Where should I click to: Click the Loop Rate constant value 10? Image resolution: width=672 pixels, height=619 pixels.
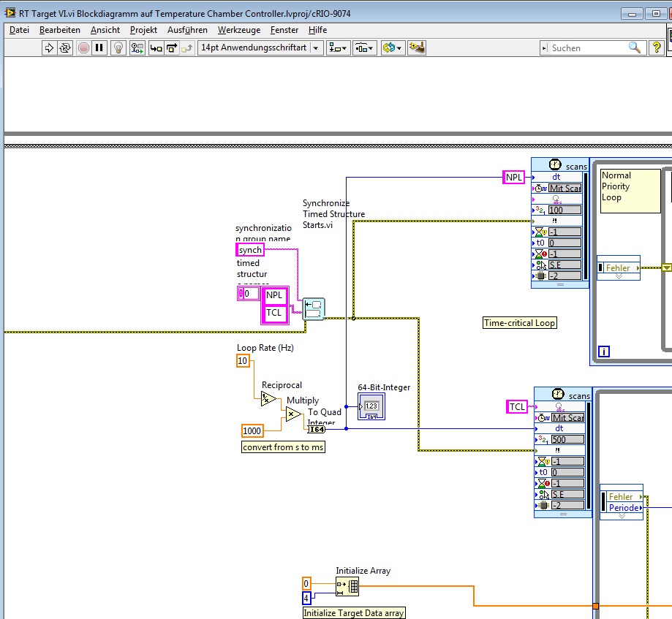pos(243,360)
